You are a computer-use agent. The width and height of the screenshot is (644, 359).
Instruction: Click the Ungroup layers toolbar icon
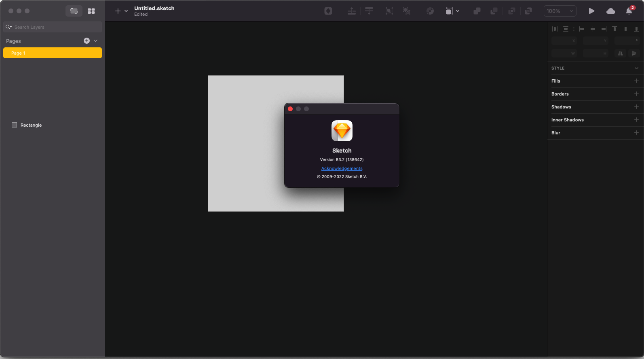(407, 11)
